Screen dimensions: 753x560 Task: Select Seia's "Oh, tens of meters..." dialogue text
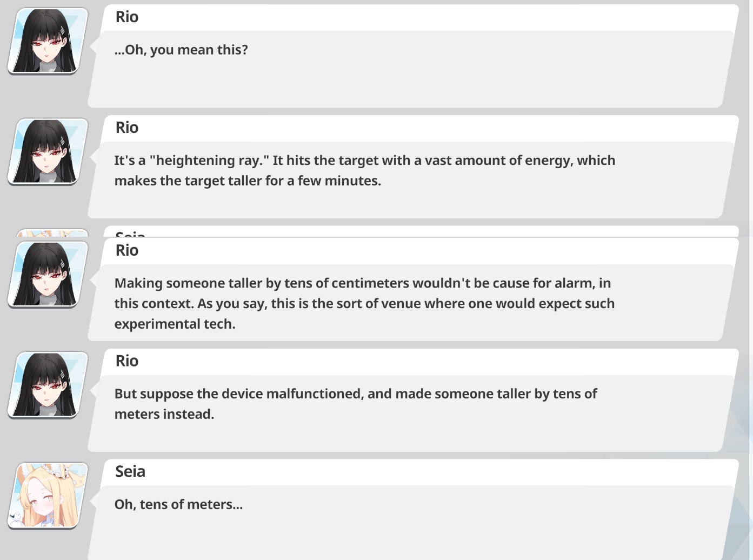click(178, 504)
